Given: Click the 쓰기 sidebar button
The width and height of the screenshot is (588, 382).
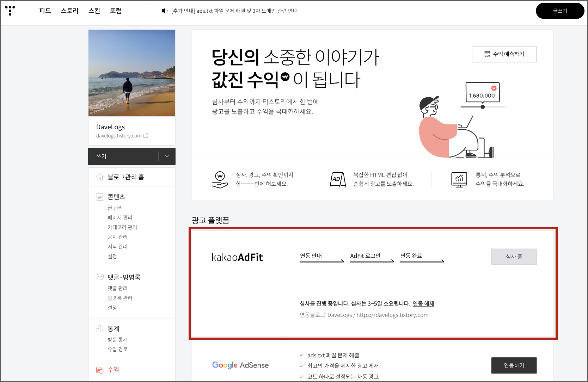Looking at the screenshot, I should click(123, 156).
